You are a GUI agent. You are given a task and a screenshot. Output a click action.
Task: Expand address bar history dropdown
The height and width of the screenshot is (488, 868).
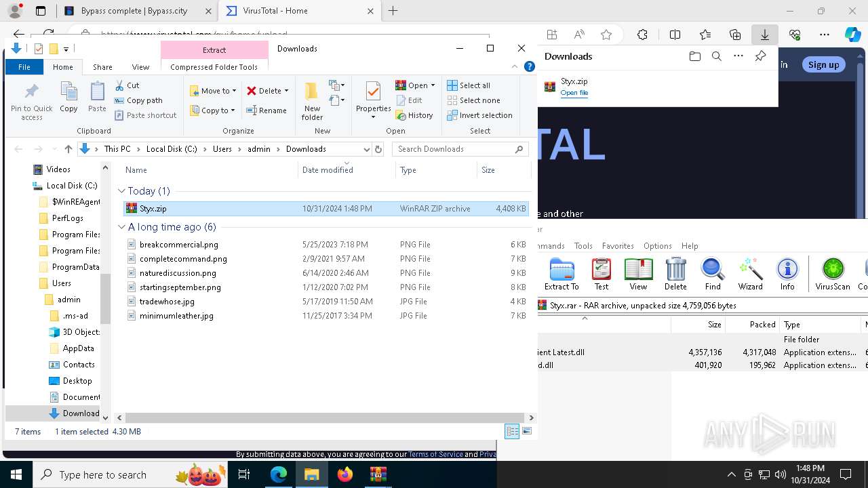(x=366, y=149)
